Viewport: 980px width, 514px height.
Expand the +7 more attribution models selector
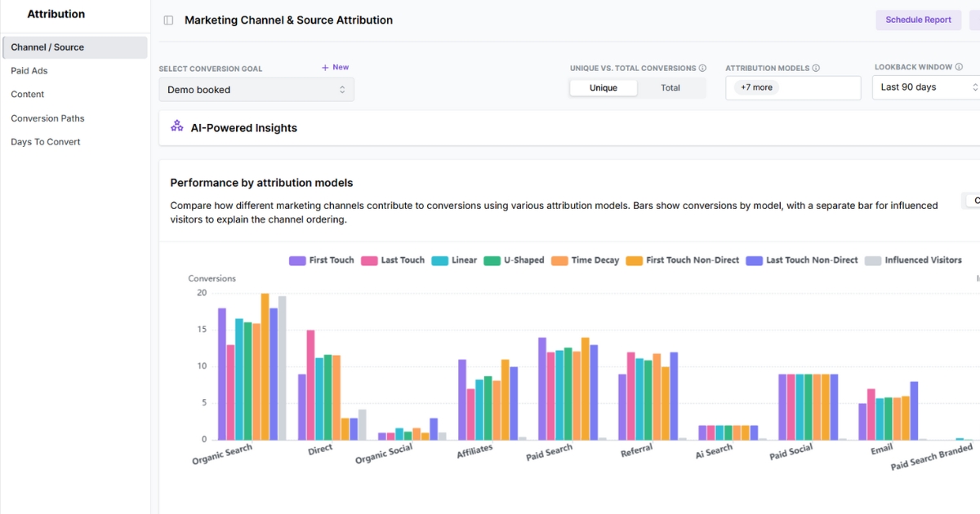point(755,86)
